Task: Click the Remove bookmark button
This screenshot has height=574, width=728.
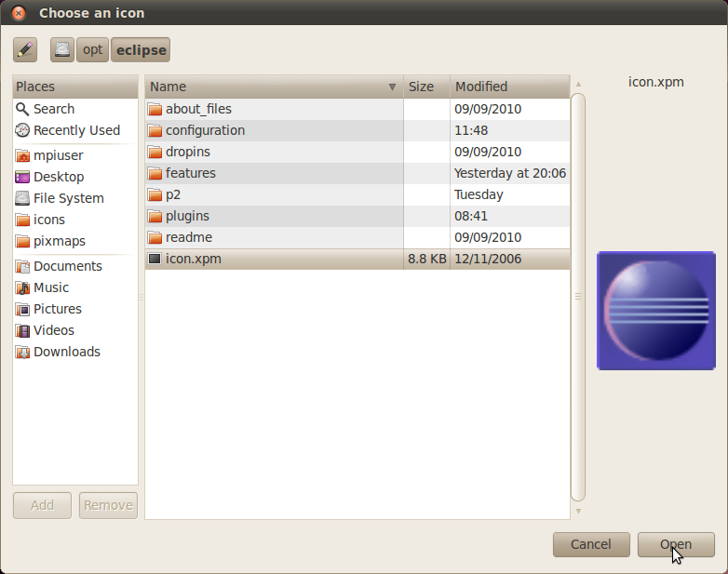Action: coord(108,505)
